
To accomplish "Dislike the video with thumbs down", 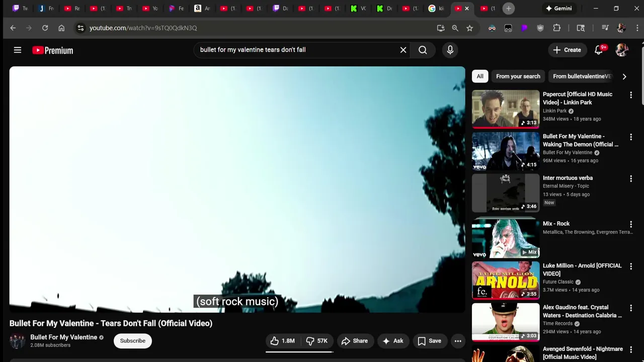I will (317, 341).
